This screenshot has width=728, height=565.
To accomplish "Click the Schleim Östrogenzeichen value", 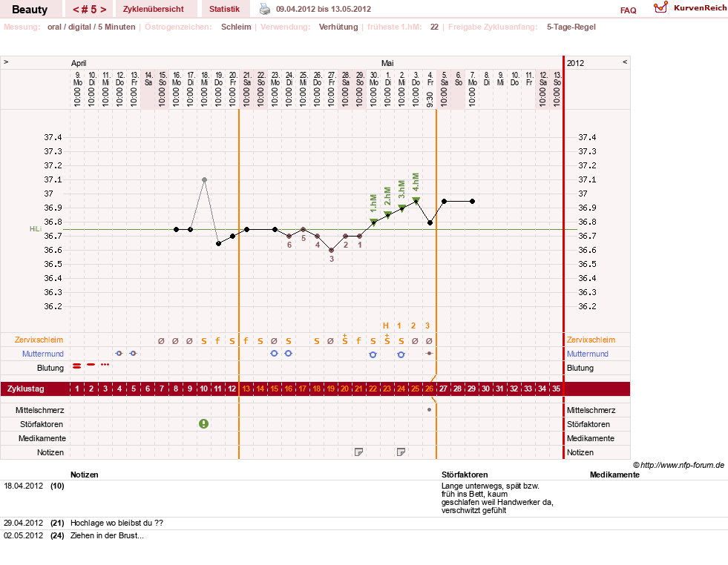I will coord(236,27).
